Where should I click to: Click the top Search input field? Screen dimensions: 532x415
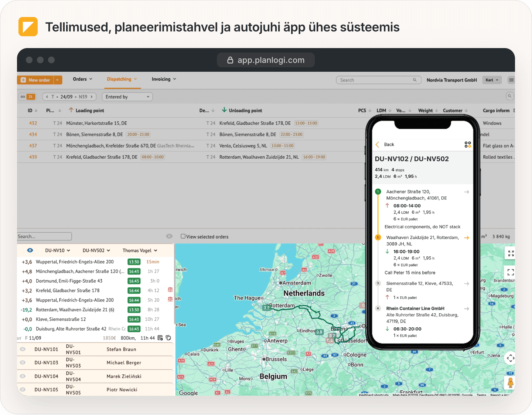click(379, 80)
